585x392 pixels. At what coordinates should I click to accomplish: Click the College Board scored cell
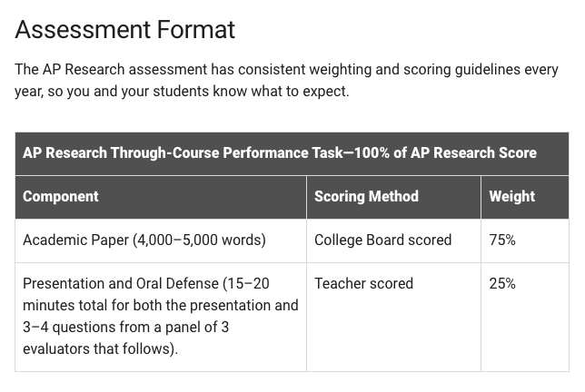[x=393, y=240]
